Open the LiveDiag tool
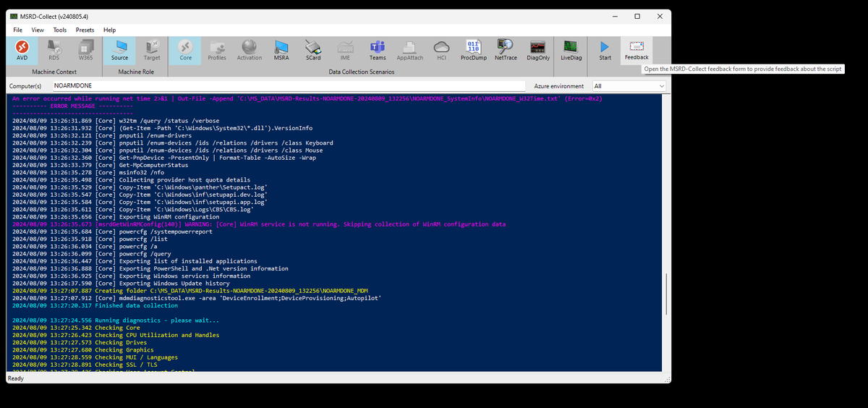 pos(571,50)
